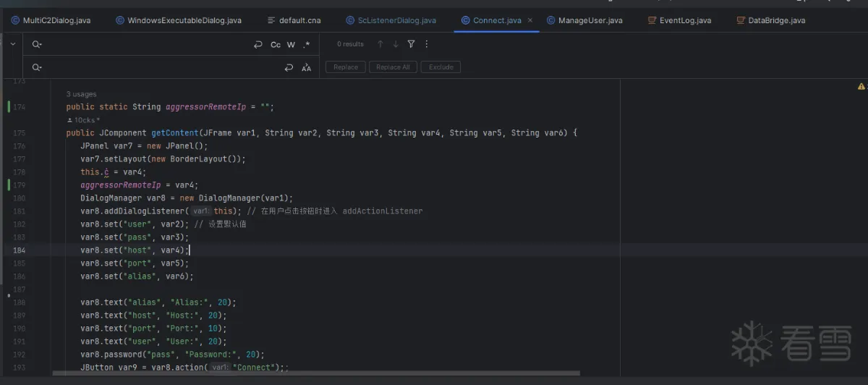Click the '0 results' search count

click(350, 44)
